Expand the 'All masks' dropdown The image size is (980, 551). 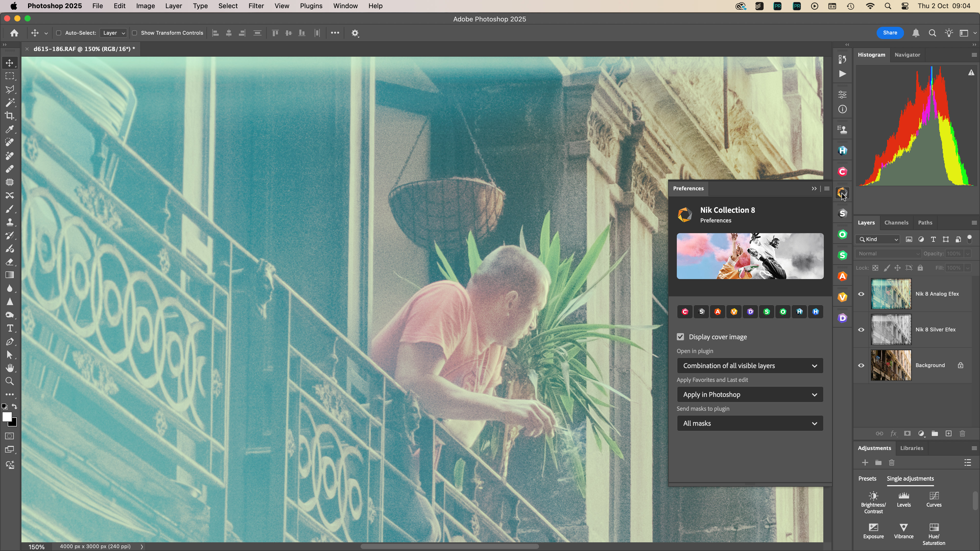750,423
